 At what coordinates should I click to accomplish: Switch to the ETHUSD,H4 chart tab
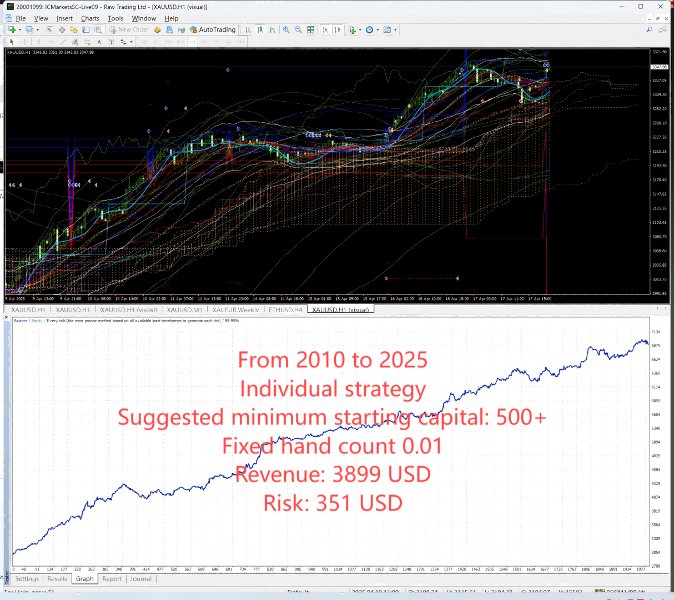[285, 309]
